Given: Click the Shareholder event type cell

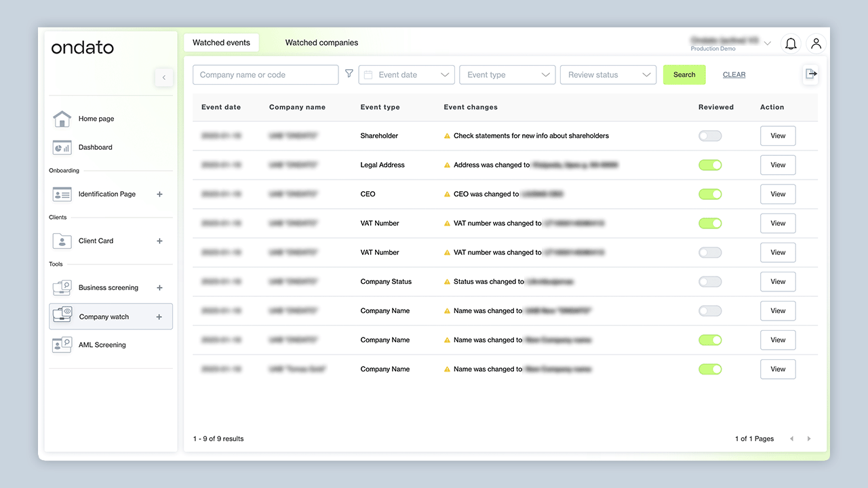Looking at the screenshot, I should click(379, 136).
